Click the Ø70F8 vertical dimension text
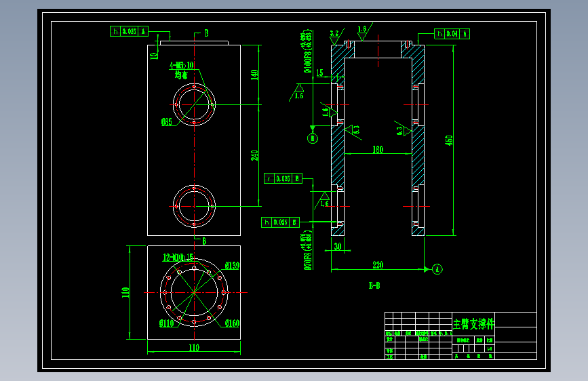Viewport: 588px width, 381px height. coord(307,251)
